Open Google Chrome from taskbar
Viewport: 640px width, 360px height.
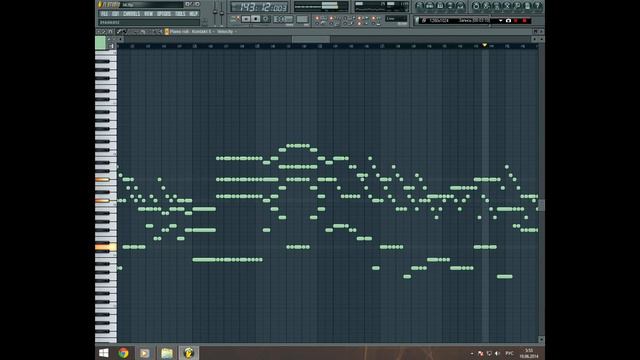pyautogui.click(x=123, y=353)
